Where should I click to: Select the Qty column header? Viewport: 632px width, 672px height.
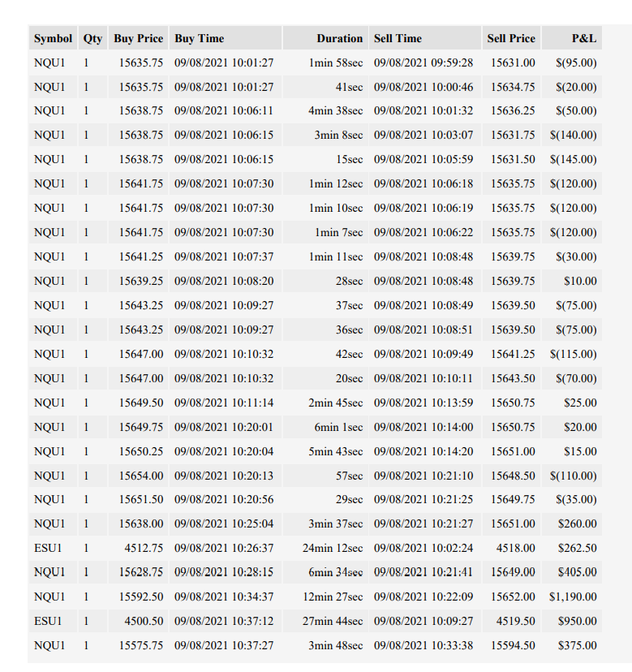(92, 38)
